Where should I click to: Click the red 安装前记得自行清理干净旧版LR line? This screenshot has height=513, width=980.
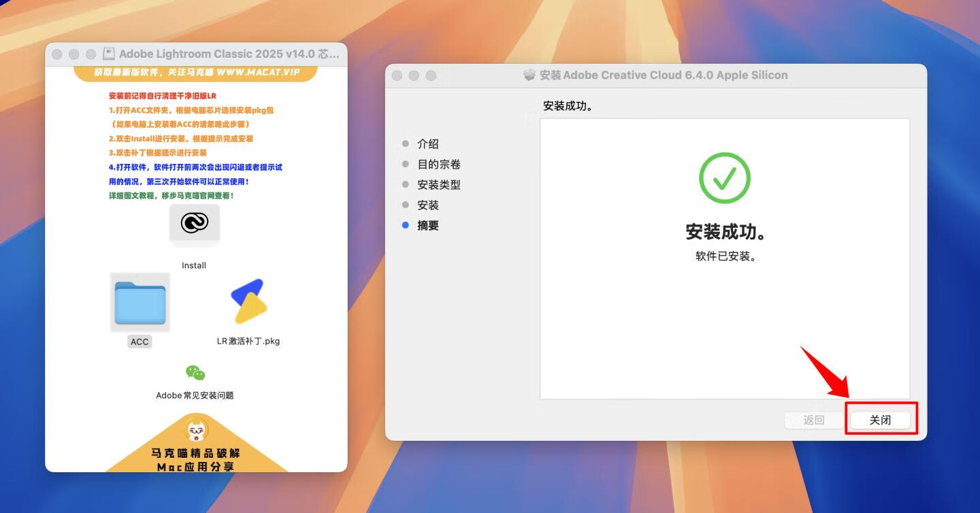pyautogui.click(x=163, y=96)
